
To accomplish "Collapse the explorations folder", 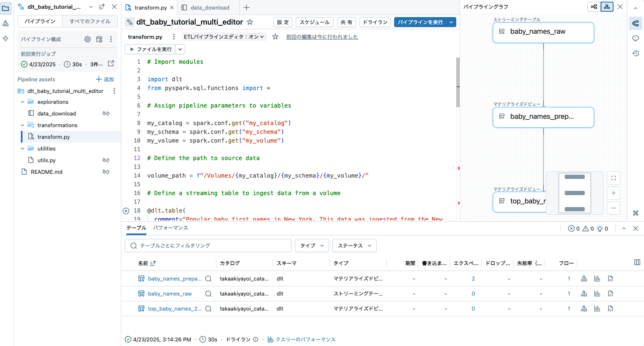I will click(x=23, y=102).
